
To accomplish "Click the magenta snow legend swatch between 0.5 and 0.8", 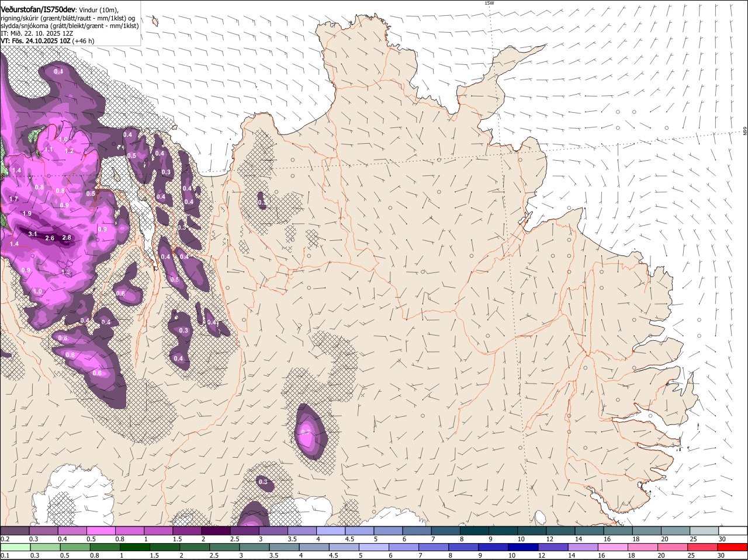I will point(101,530).
